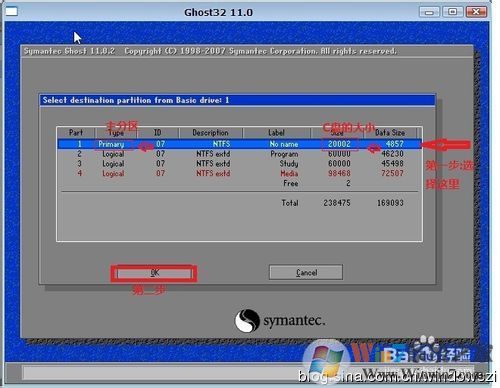Open the window system menu icon
Screen dimensions: 500x388
coord(11,12)
